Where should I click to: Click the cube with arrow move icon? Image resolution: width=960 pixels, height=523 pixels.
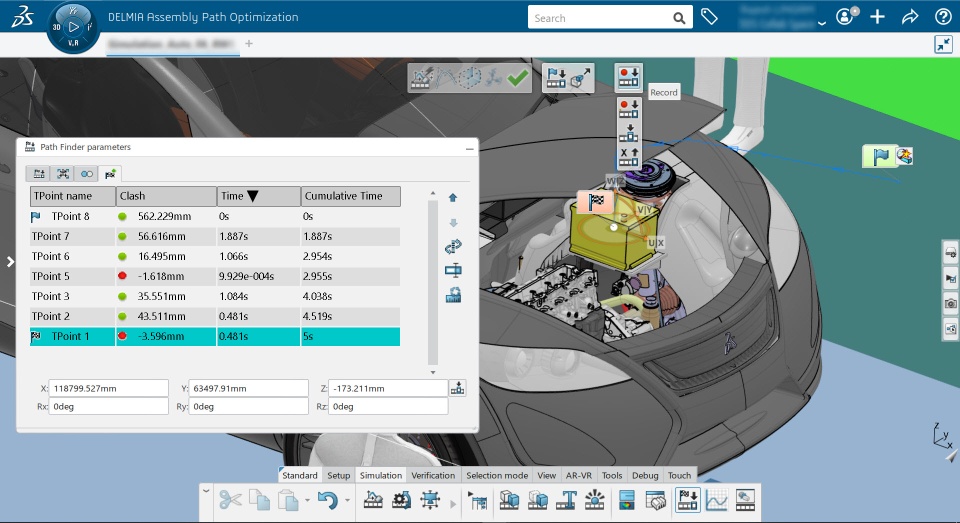pyautogui.click(x=580, y=78)
